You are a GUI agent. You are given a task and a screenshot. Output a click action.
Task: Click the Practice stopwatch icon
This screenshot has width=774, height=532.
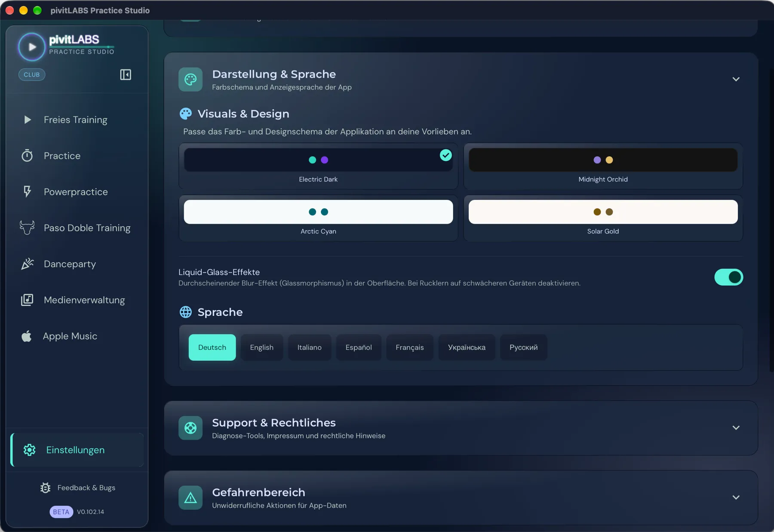pos(27,156)
